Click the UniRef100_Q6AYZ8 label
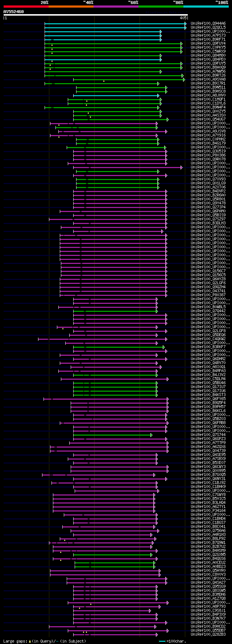This screenshot has height=644, width=232. click(208, 279)
